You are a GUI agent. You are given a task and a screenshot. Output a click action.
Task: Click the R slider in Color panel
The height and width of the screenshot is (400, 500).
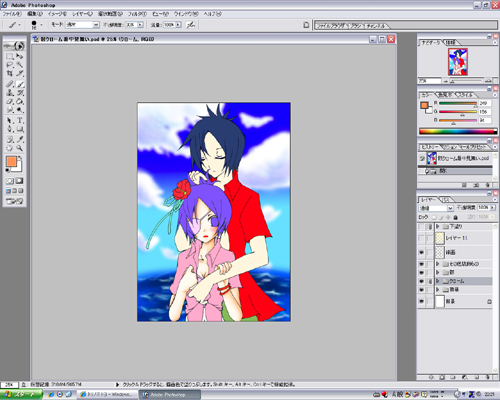click(458, 103)
